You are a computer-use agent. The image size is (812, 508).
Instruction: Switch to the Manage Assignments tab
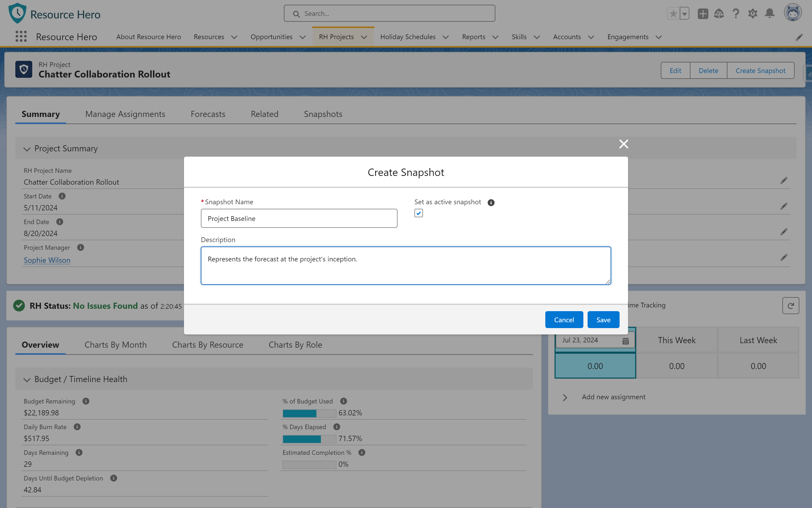[x=125, y=114]
